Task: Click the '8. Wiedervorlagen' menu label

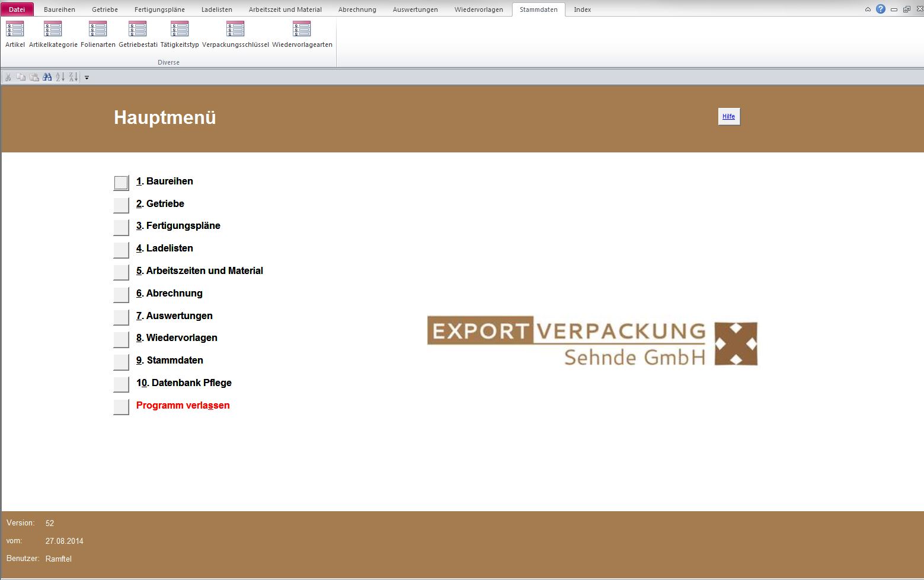Action: click(177, 338)
